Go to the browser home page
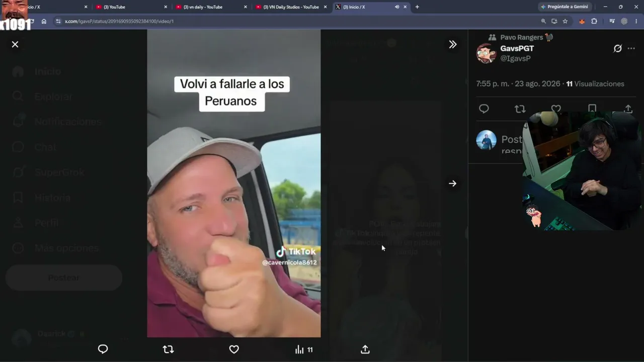 (44, 21)
